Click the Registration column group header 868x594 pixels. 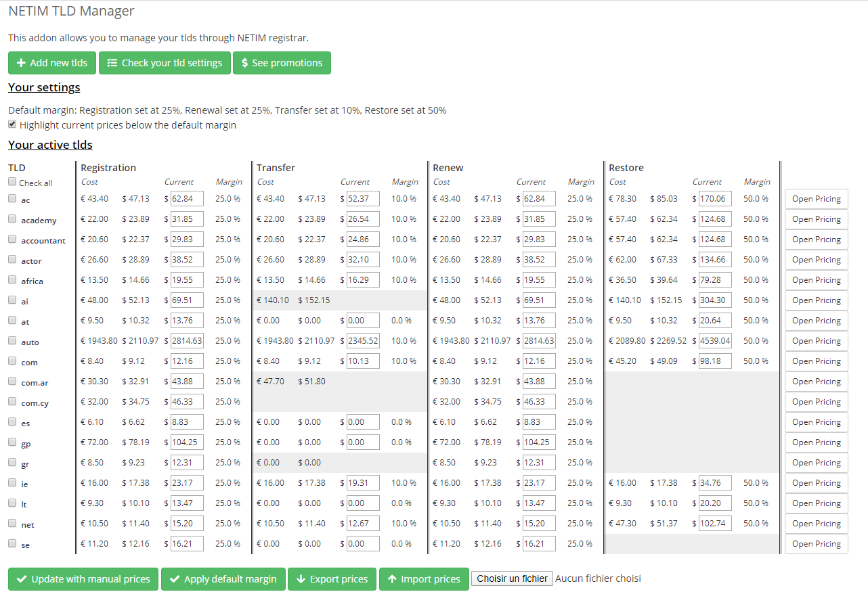point(108,168)
